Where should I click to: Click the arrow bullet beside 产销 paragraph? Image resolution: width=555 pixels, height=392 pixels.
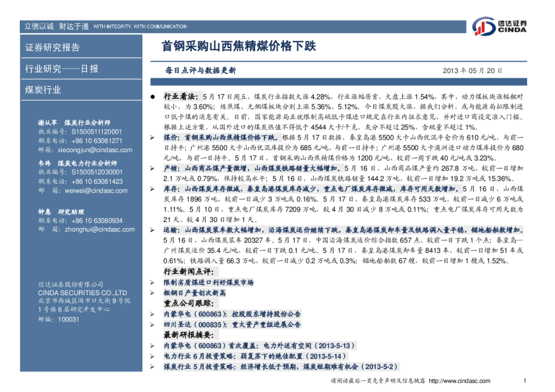point(153,169)
